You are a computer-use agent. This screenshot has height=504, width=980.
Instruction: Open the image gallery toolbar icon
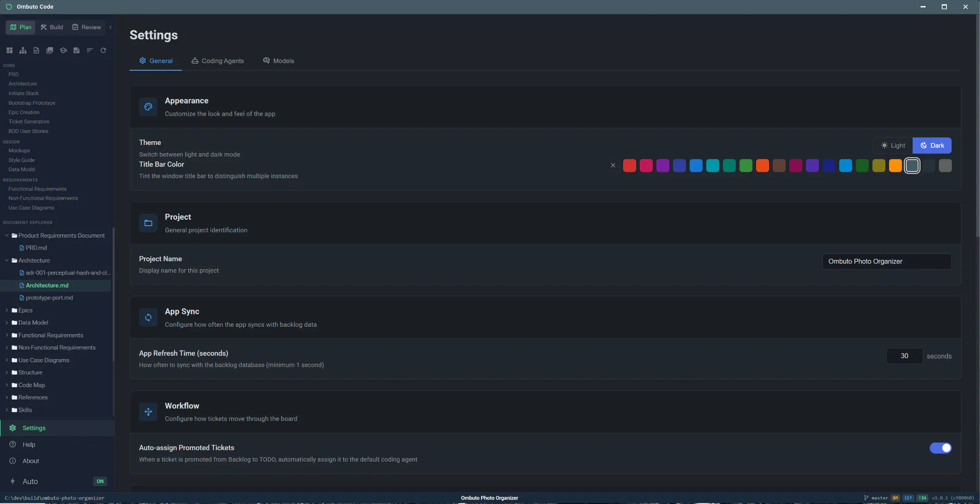(x=49, y=50)
